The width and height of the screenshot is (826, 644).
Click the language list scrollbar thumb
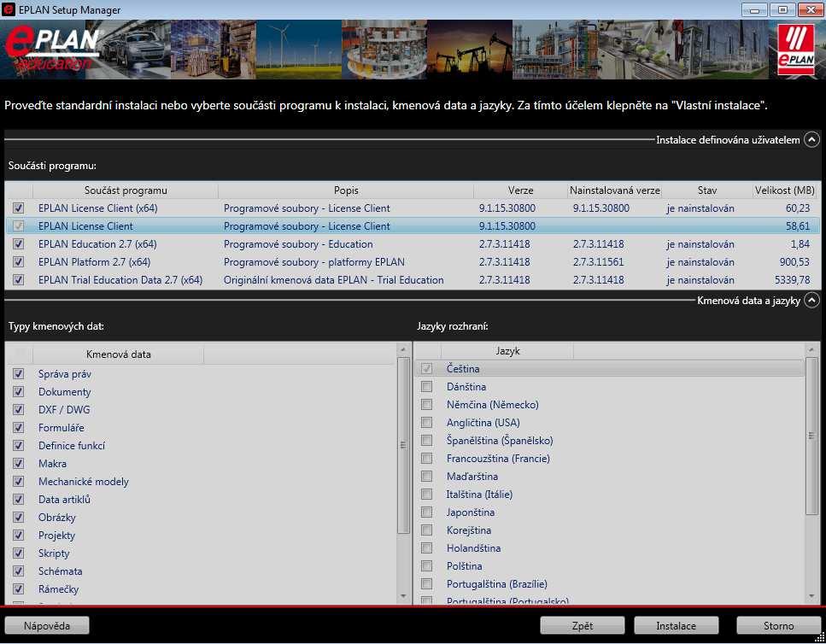pyautogui.click(x=811, y=436)
